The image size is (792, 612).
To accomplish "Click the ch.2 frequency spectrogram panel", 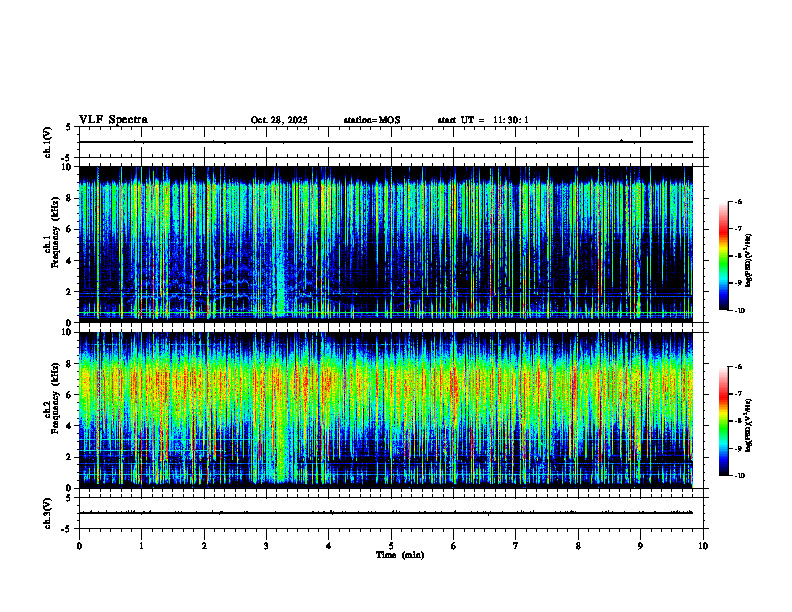I will [386, 410].
